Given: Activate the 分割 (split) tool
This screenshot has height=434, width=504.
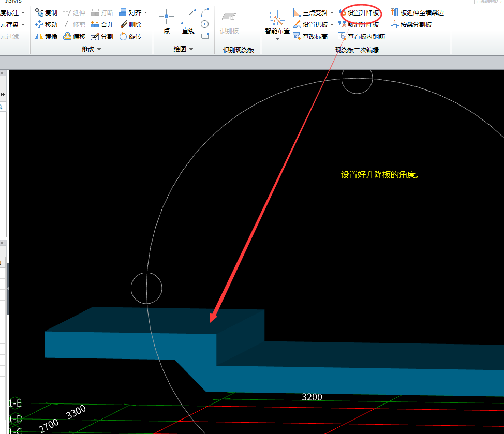Looking at the screenshot, I should pos(102,36).
